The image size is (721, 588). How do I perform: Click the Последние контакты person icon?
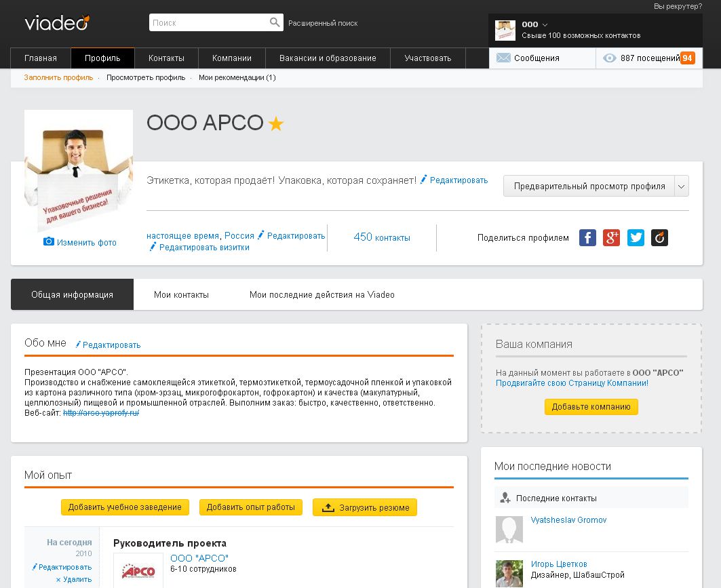[505, 497]
